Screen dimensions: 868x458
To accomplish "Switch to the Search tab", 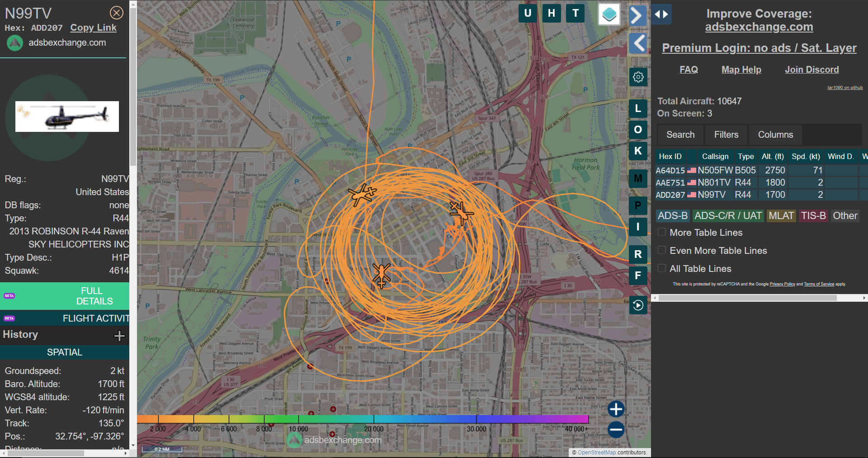I will coord(680,135).
